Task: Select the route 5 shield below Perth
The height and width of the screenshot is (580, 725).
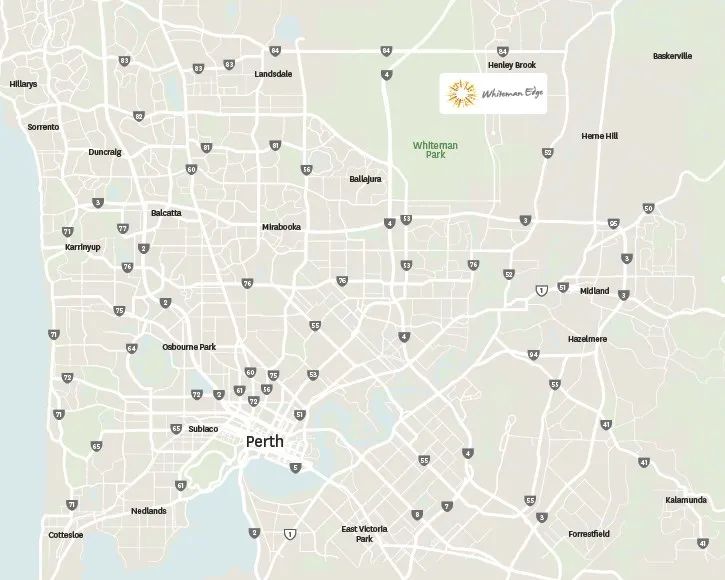Action: tap(295, 468)
